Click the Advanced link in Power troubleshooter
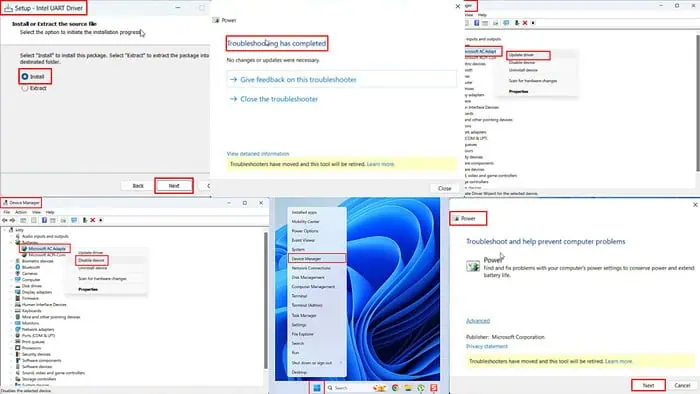 [x=478, y=321]
